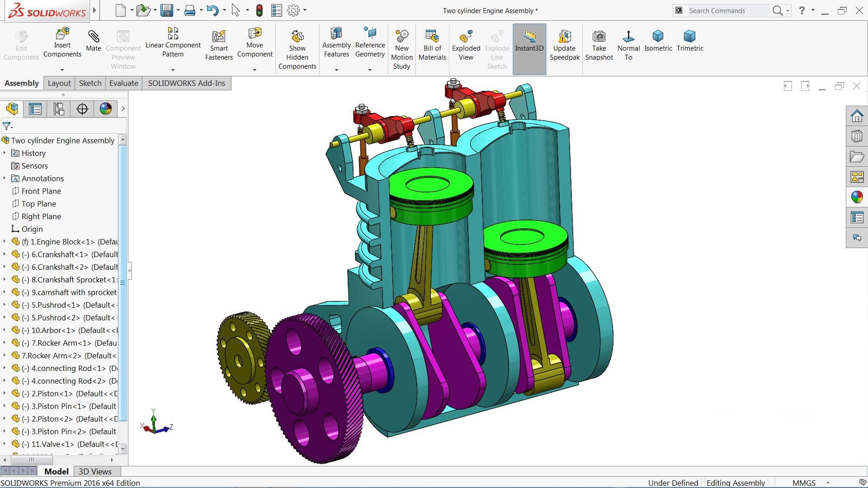This screenshot has width=868, height=488.
Task: Open the PropertyManager panel tab
Action: pos(35,109)
